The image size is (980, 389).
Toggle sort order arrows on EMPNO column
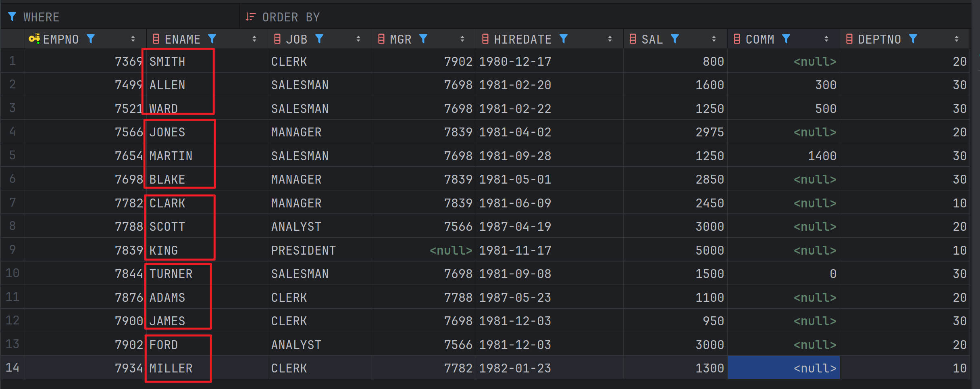[133, 39]
